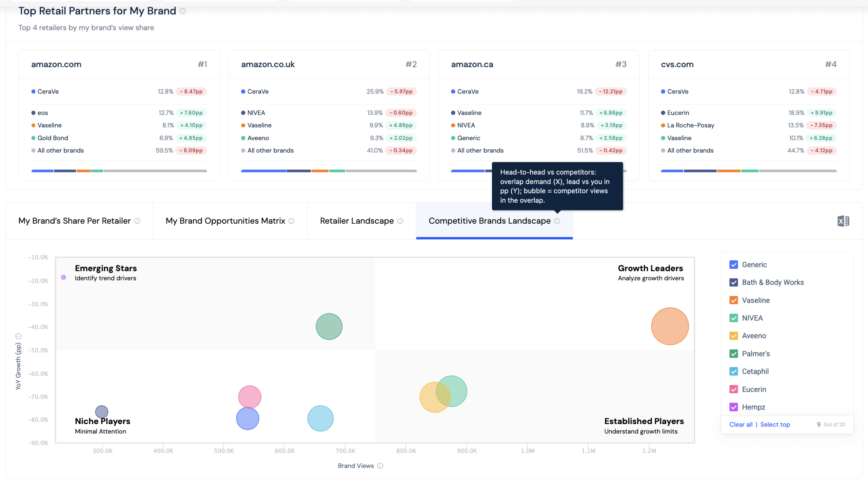
Task: Click info icon beside My Brand's Share Per Retailer
Action: click(x=137, y=221)
